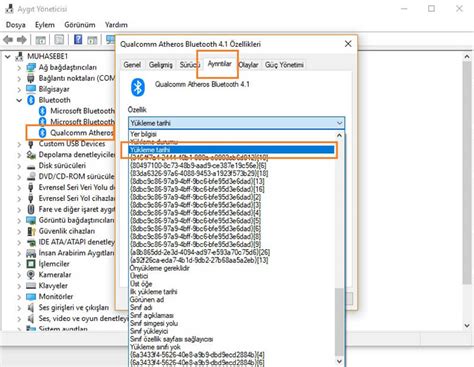The height and width of the screenshot is (367, 474).
Task: Expand the Monitörler category
Action: point(19,297)
